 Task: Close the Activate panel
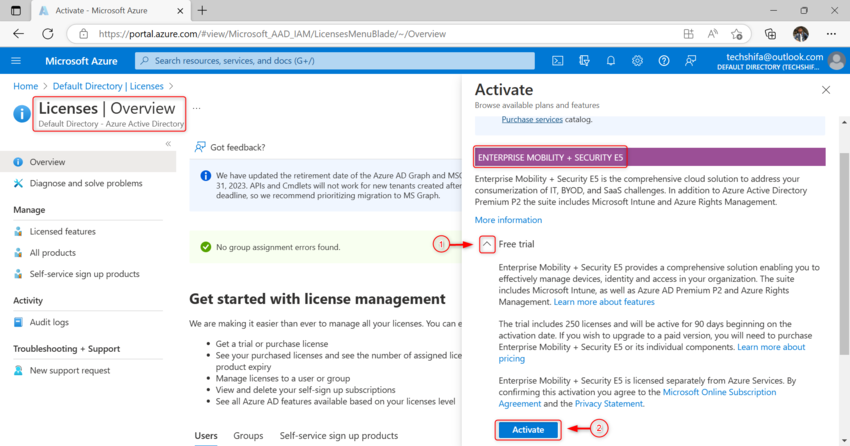pyautogui.click(x=826, y=90)
